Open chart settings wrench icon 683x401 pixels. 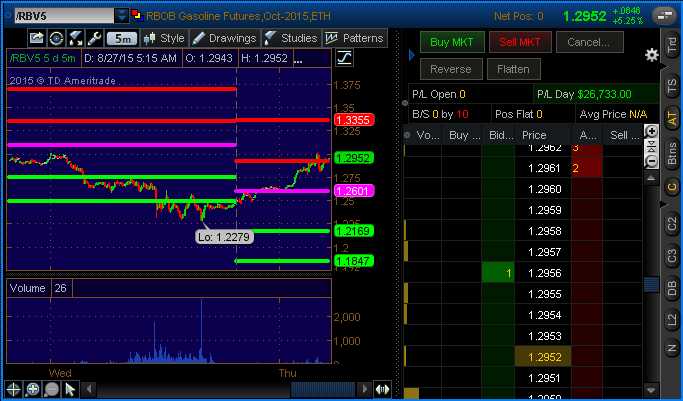94,38
